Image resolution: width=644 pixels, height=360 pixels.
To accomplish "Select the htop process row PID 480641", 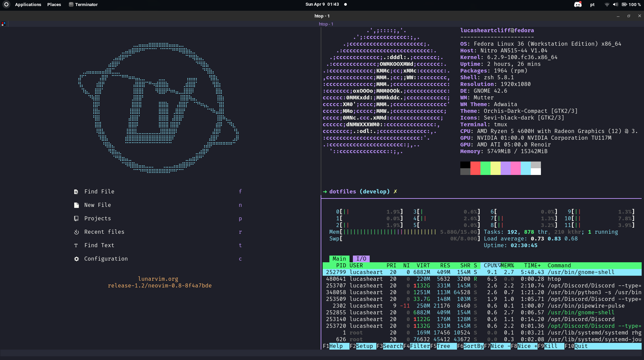I will (x=482, y=279).
